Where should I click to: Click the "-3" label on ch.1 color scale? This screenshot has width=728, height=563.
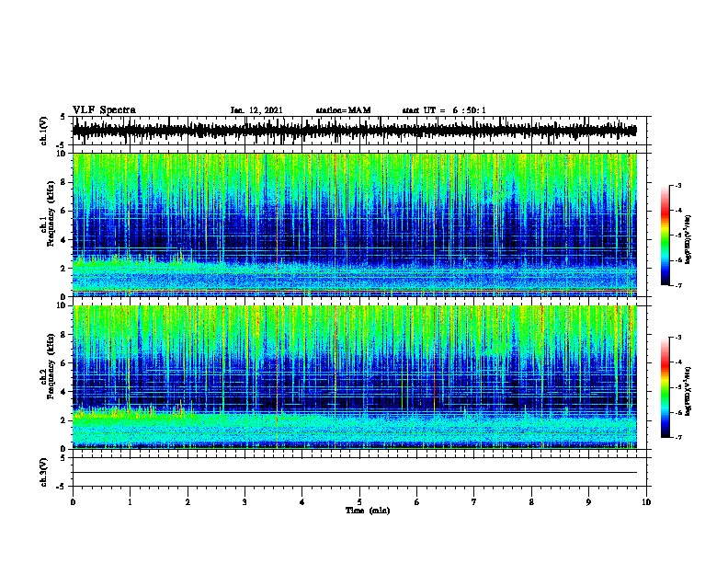[677, 185]
